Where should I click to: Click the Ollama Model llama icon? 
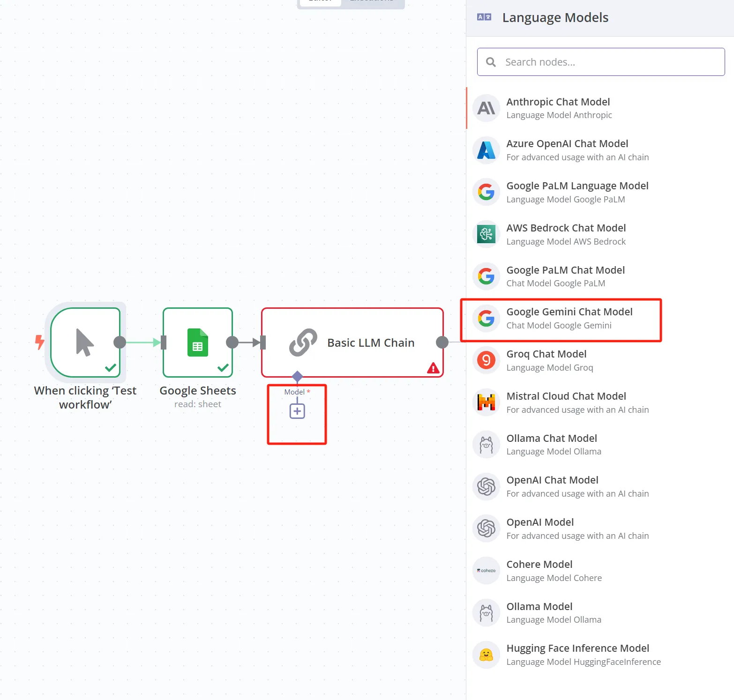486,613
